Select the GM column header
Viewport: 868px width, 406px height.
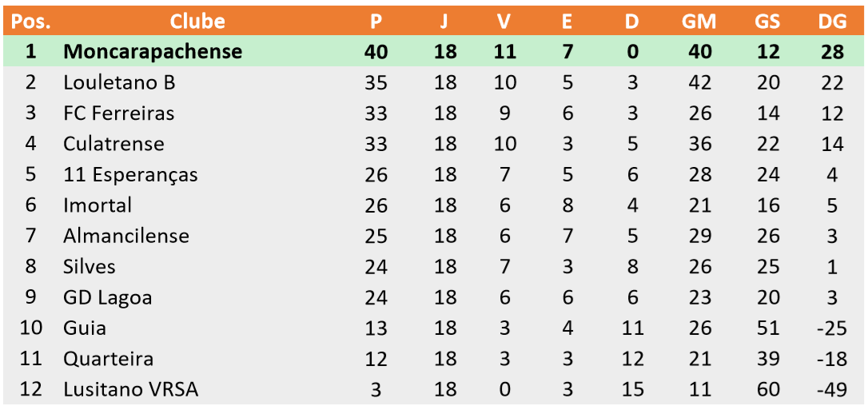click(x=699, y=22)
